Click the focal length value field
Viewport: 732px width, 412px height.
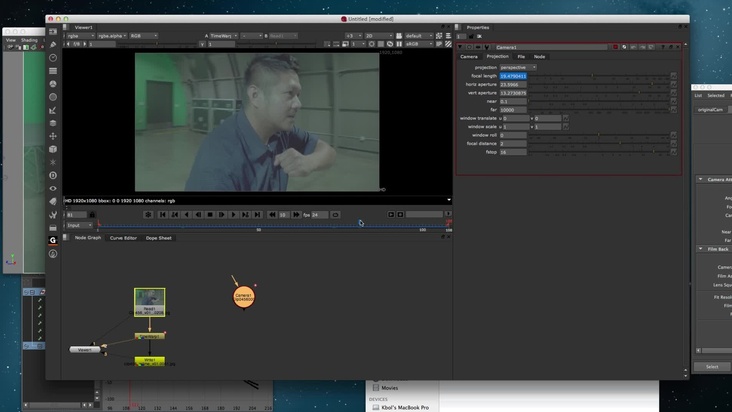[x=512, y=76]
